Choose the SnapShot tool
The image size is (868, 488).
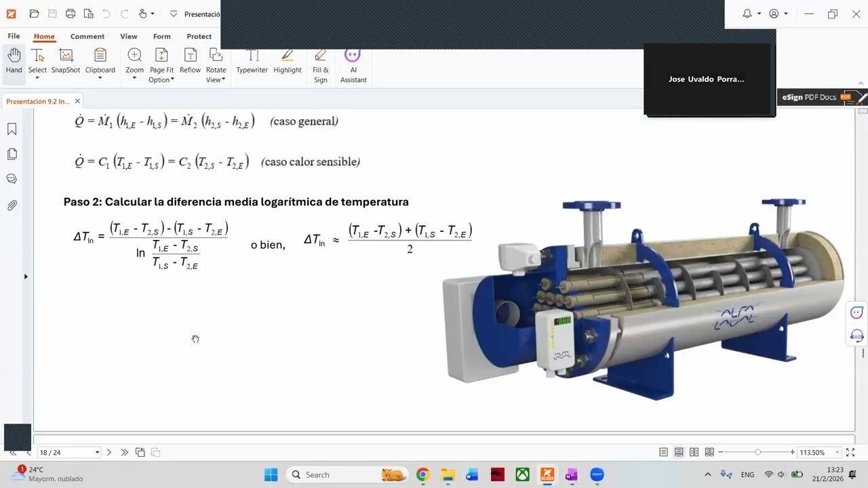tap(66, 60)
